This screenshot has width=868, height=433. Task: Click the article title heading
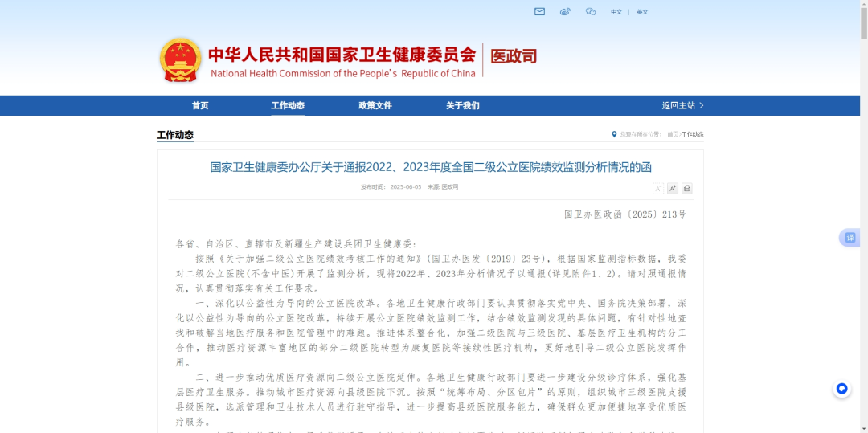point(431,167)
